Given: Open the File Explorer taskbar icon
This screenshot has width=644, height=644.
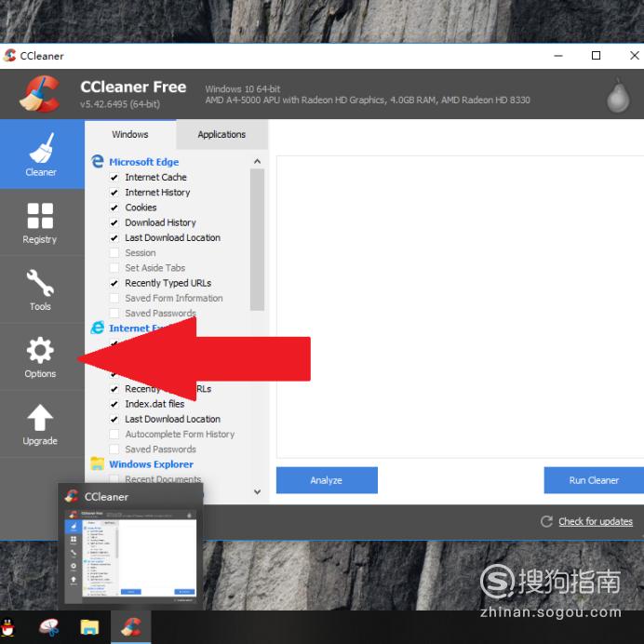Looking at the screenshot, I should (89, 627).
